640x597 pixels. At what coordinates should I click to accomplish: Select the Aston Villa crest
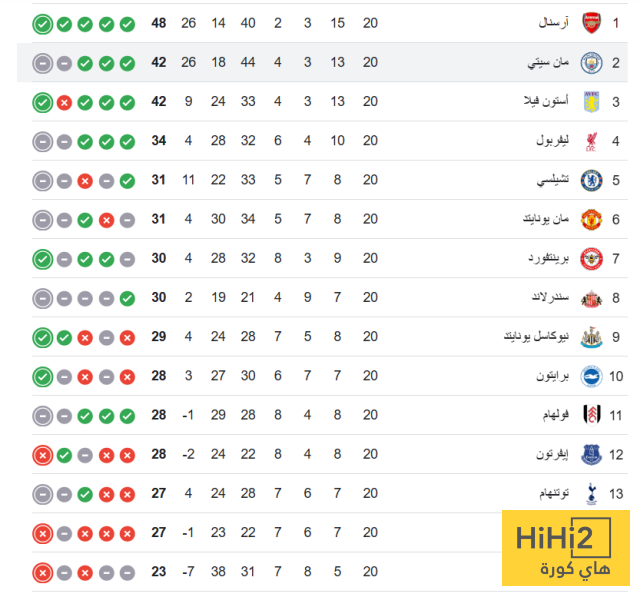591,102
